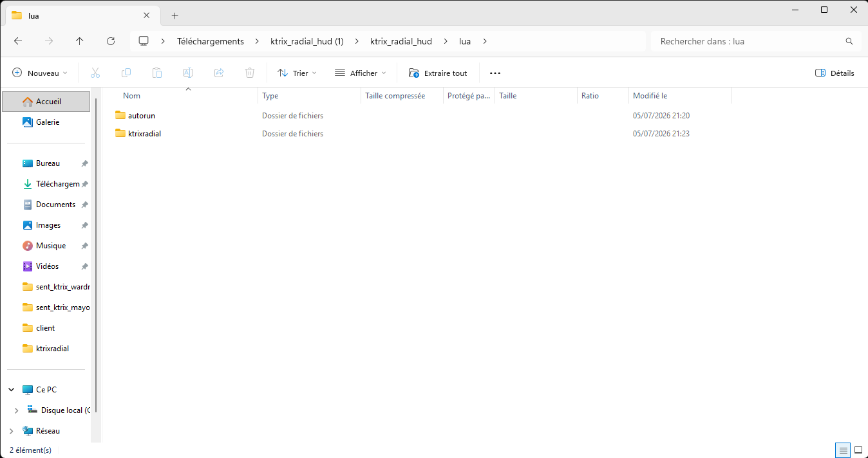Click the Delete trash icon
The image size is (868, 458).
point(250,73)
